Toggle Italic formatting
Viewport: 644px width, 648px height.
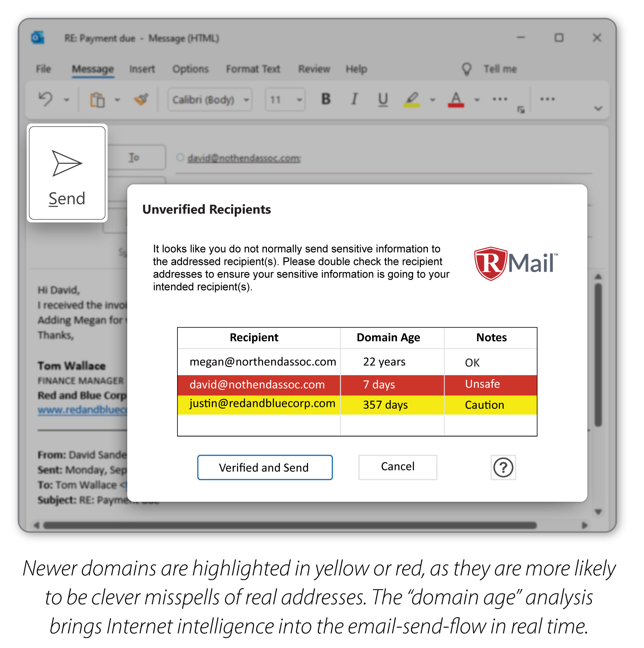point(354,99)
